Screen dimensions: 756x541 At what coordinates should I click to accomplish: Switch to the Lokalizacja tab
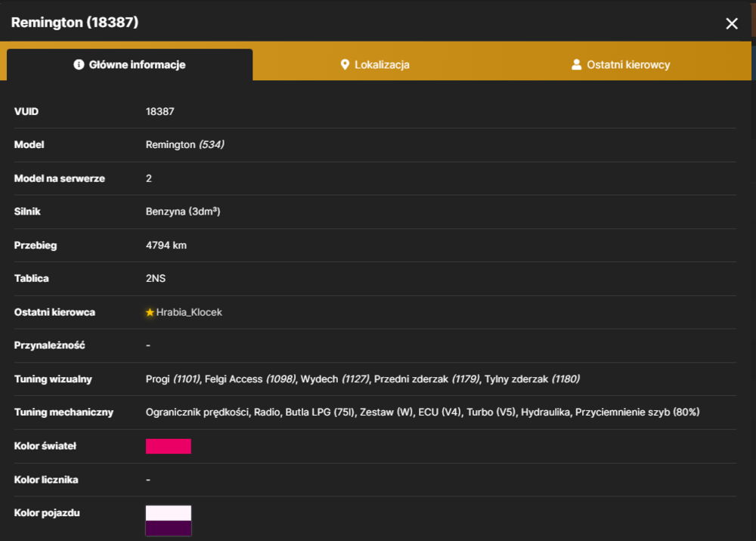click(375, 64)
